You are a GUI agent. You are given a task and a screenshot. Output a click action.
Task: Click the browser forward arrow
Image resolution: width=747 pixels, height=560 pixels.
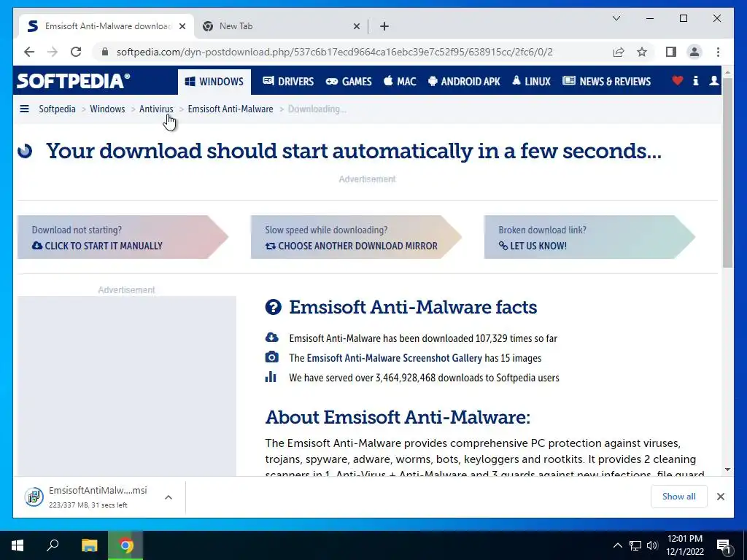[x=53, y=52]
